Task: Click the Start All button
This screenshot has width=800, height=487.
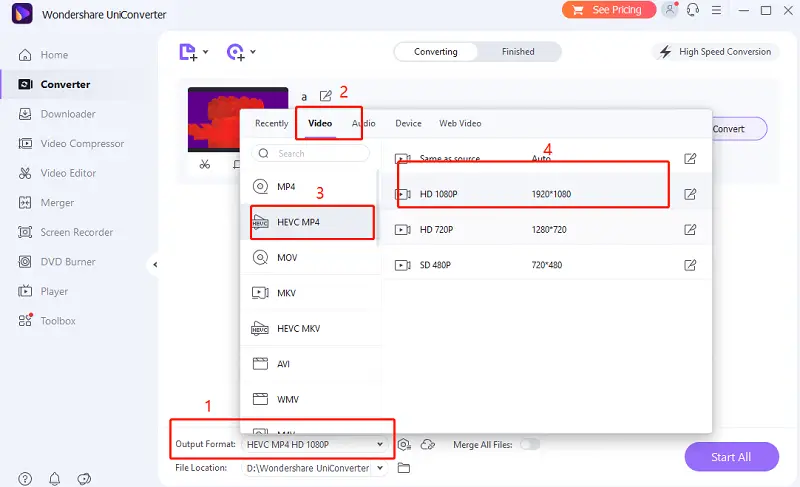Action: (731, 457)
